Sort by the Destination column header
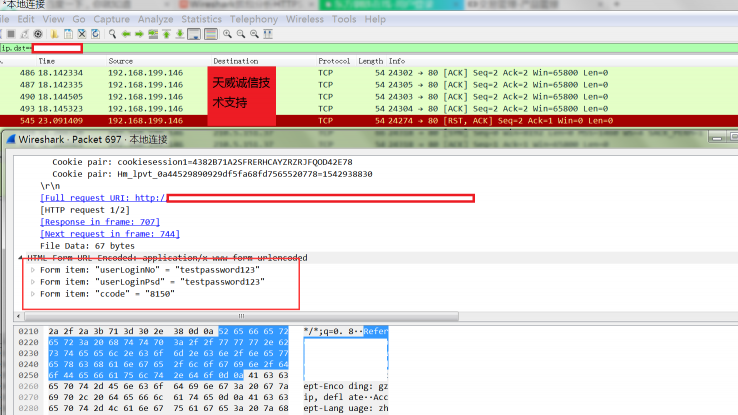The image size is (738, 415). click(235, 61)
